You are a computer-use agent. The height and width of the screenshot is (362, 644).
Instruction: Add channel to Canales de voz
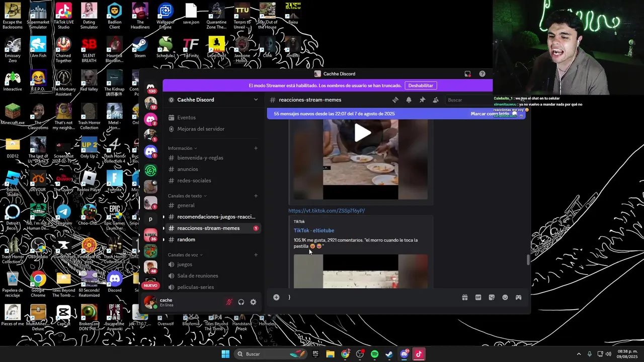point(256,255)
